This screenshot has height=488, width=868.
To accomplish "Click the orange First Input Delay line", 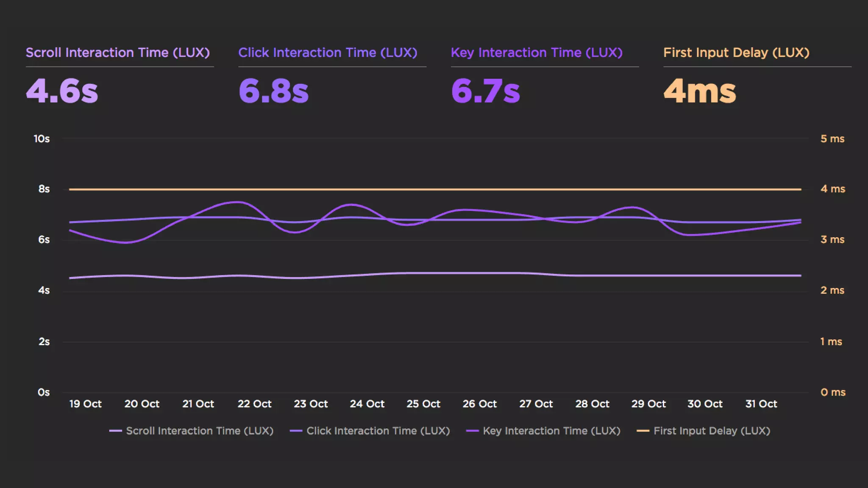I will 424,189.
